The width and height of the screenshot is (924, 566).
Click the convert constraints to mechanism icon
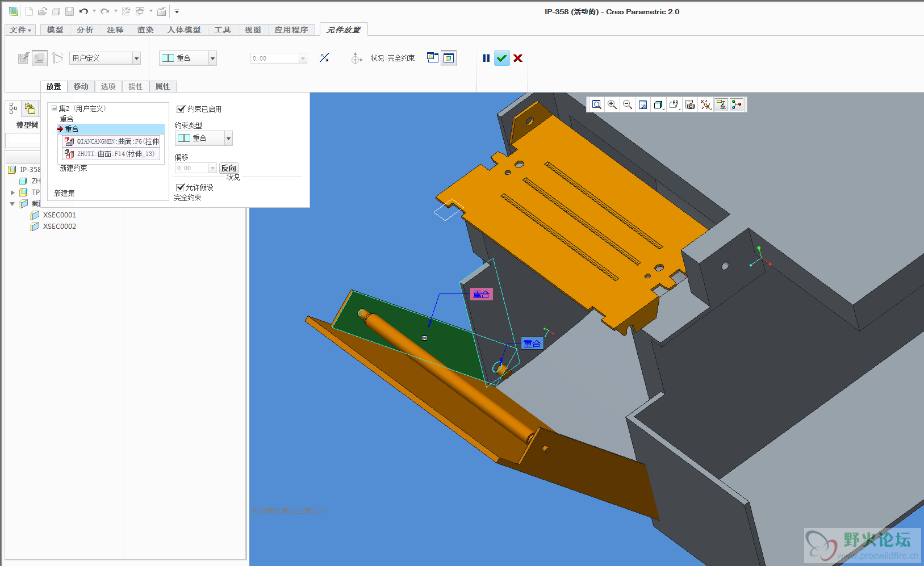pyautogui.click(x=57, y=58)
